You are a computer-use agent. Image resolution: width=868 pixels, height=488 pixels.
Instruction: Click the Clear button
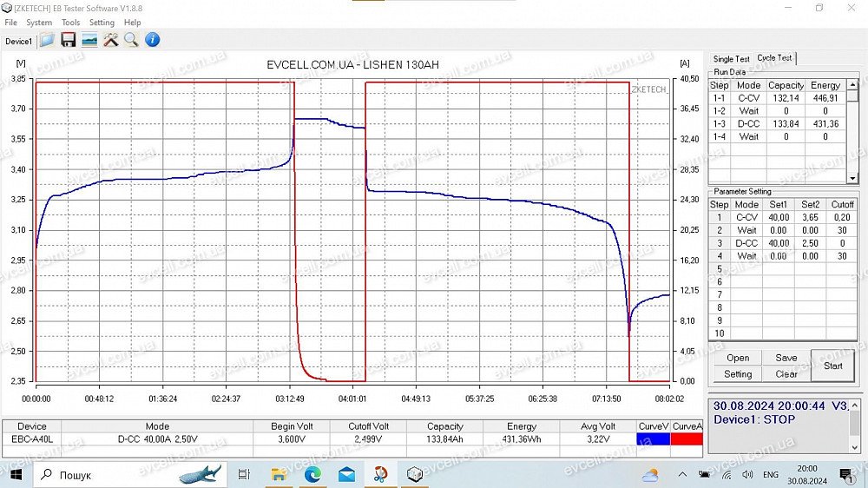(786, 374)
